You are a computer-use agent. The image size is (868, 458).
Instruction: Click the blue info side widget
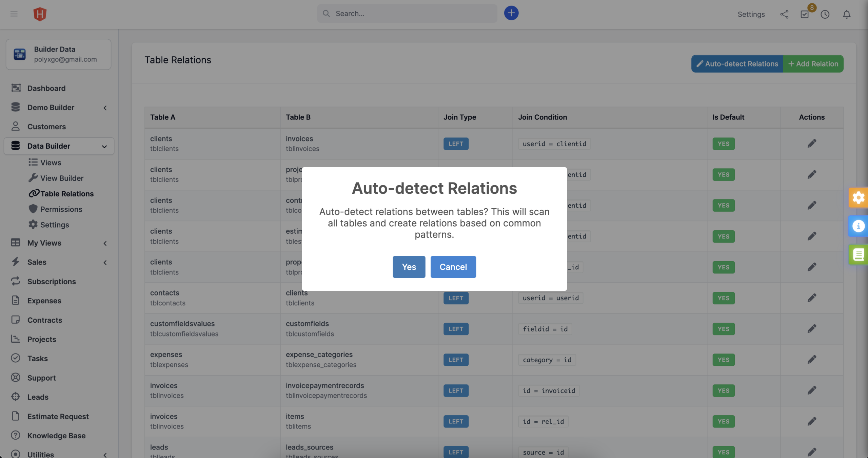tap(858, 226)
